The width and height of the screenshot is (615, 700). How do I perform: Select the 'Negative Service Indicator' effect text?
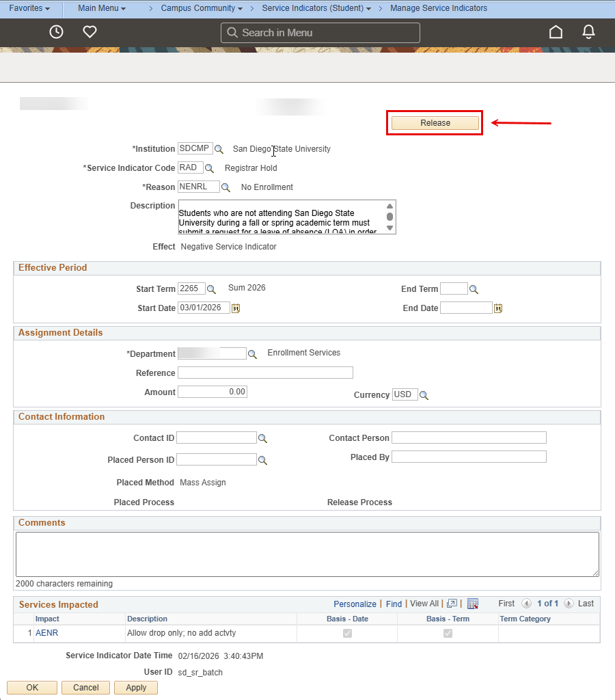228,246
